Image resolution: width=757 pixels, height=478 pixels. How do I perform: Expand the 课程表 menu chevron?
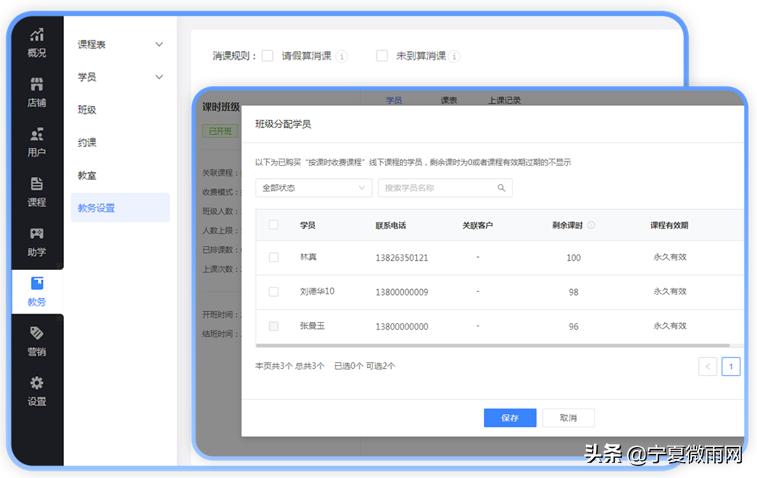(x=159, y=44)
